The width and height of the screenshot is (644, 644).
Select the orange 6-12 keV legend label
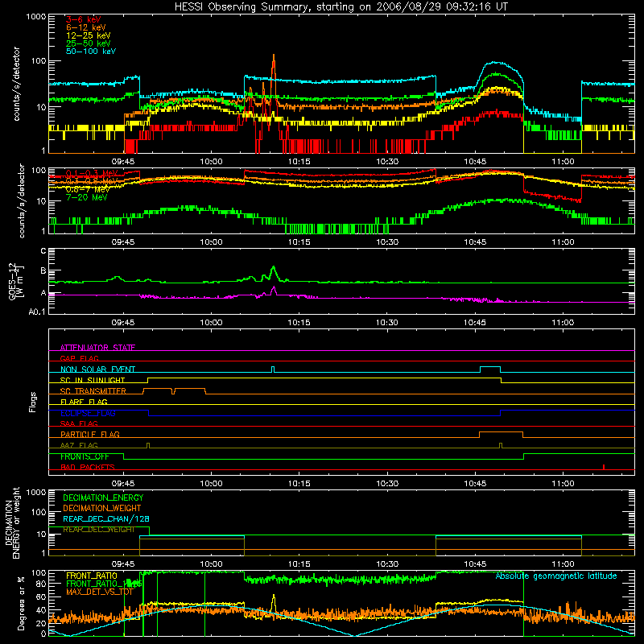pos(86,27)
